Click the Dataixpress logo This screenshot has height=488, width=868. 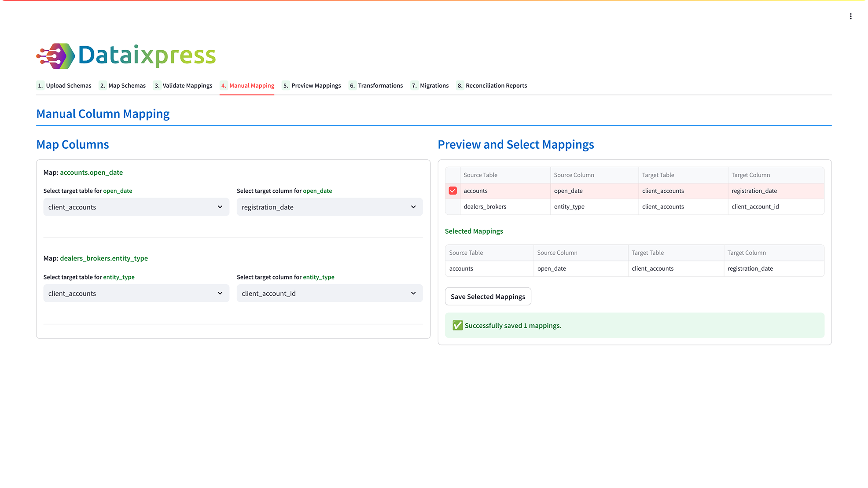pos(126,56)
